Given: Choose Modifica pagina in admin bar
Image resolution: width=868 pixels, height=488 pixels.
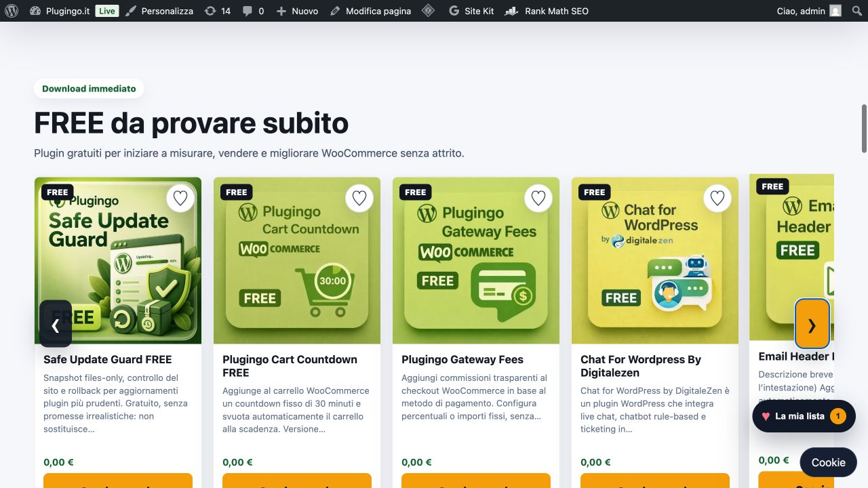Looking at the screenshot, I should coord(370,11).
